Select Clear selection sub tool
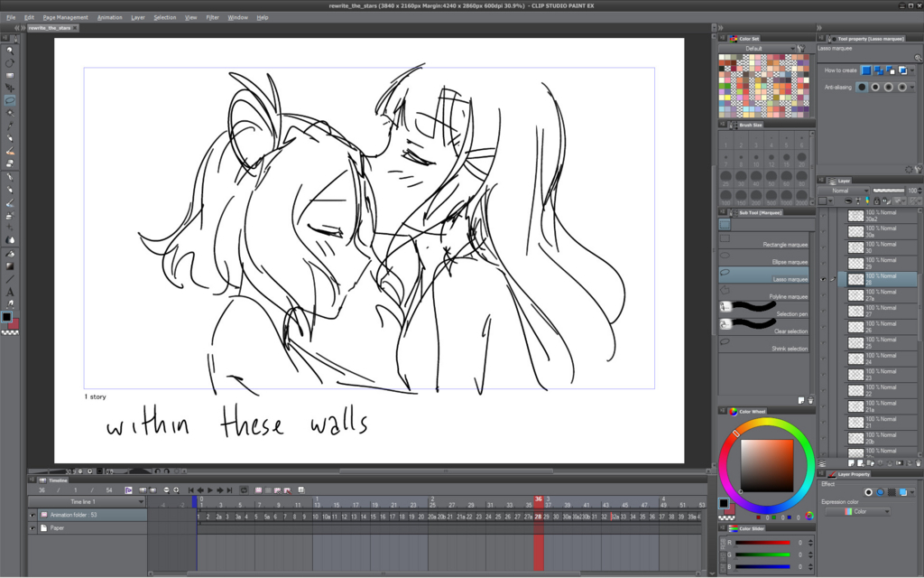 763,327
